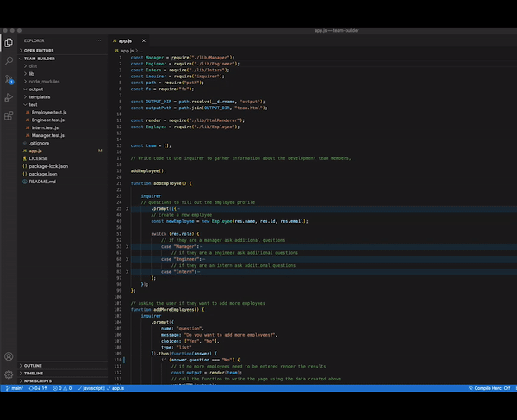Click the app.js status bar item
This screenshot has height=420, width=517.
click(115, 388)
